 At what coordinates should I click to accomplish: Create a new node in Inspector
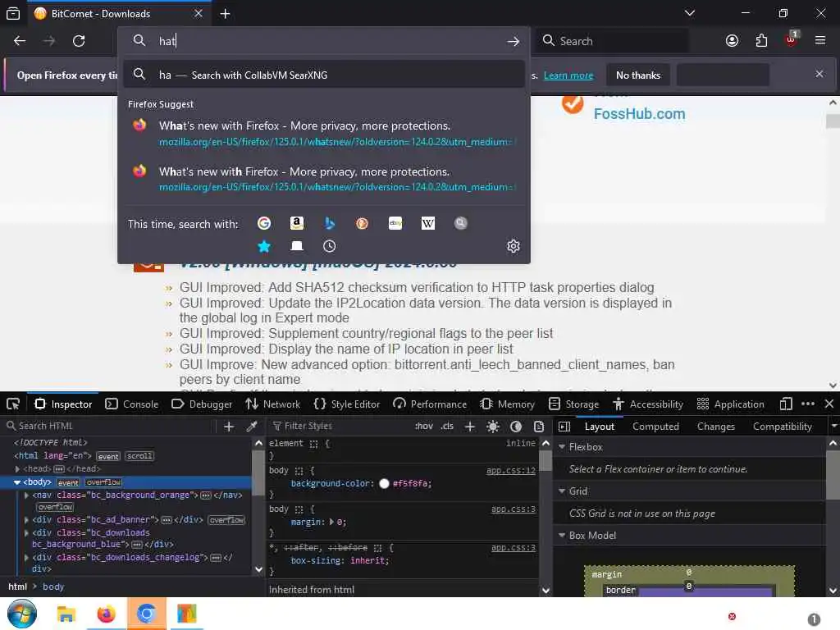click(229, 427)
